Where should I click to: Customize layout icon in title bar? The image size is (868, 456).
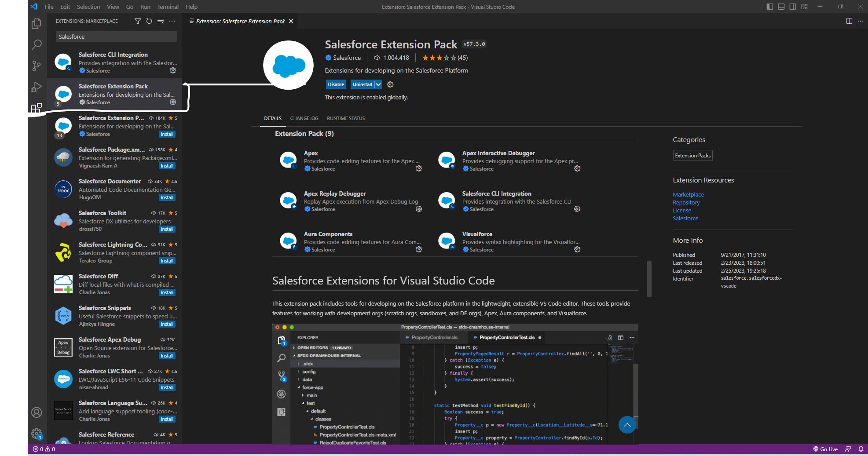coord(805,7)
